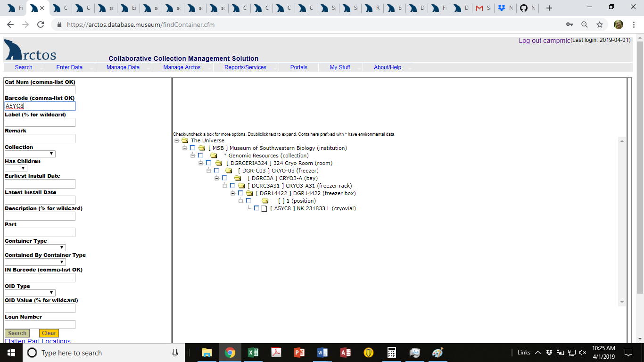The width and height of the screenshot is (644, 362).
Task: Click the cryovial document icon for A5YC8
Action: (x=264, y=208)
